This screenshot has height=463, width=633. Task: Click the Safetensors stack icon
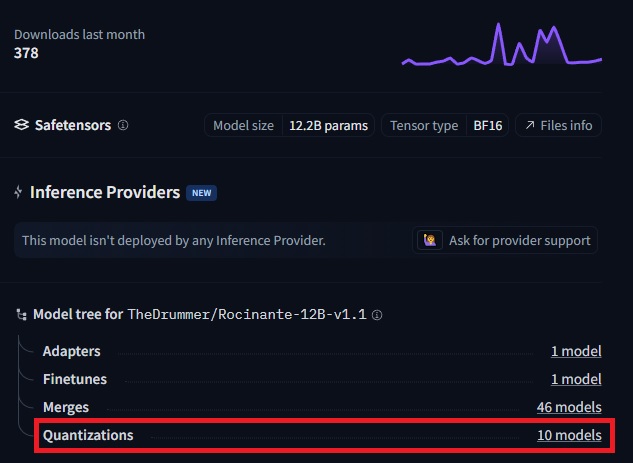pos(21,125)
